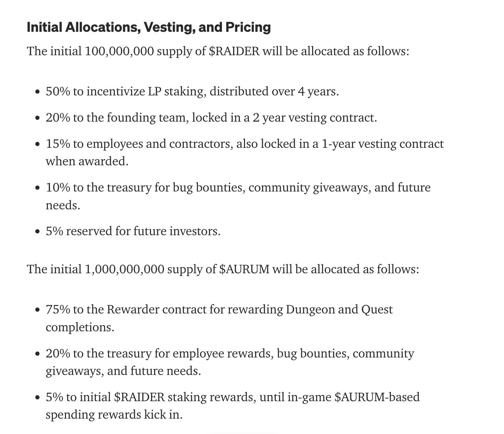Click the $AURUM word in supply sentence

pos(244,269)
